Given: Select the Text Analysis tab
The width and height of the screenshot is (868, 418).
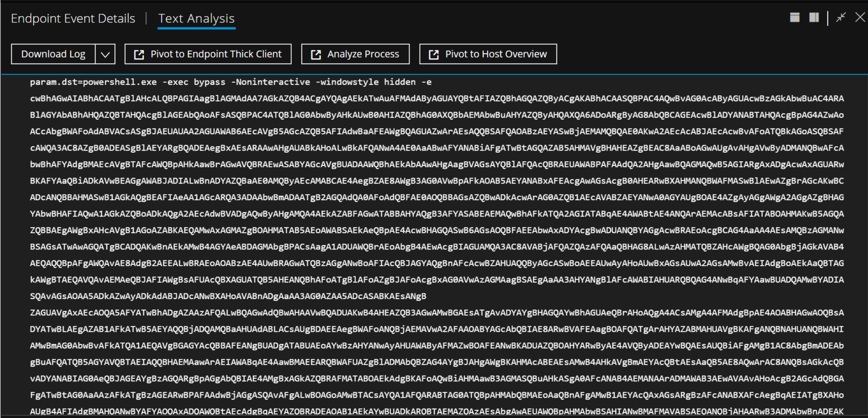Looking at the screenshot, I should (x=196, y=19).
